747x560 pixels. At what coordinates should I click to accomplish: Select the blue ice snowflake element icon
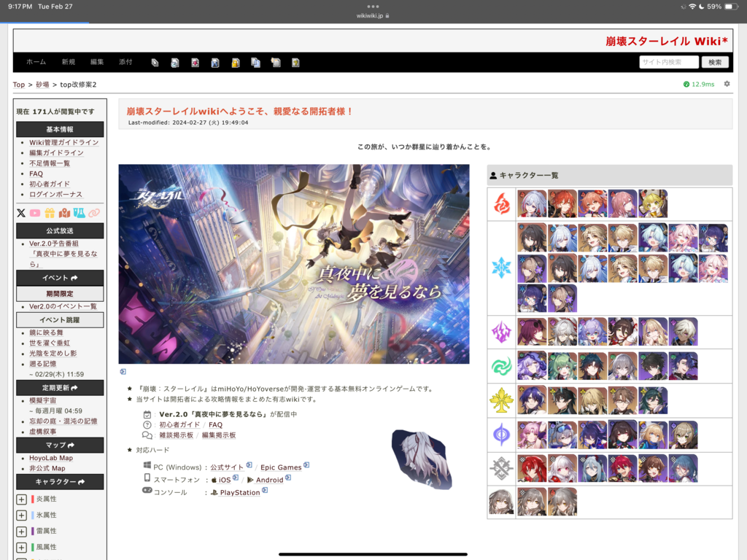pyautogui.click(x=501, y=268)
